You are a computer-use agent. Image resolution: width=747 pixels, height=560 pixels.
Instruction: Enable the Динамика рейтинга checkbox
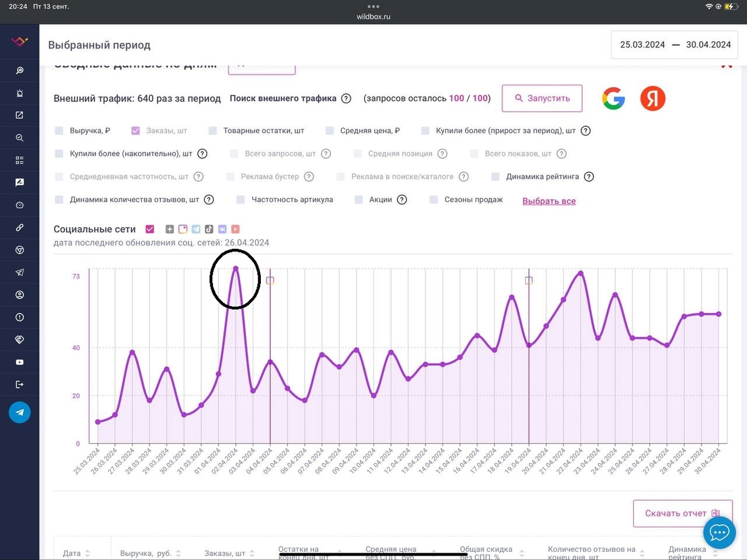(x=496, y=177)
